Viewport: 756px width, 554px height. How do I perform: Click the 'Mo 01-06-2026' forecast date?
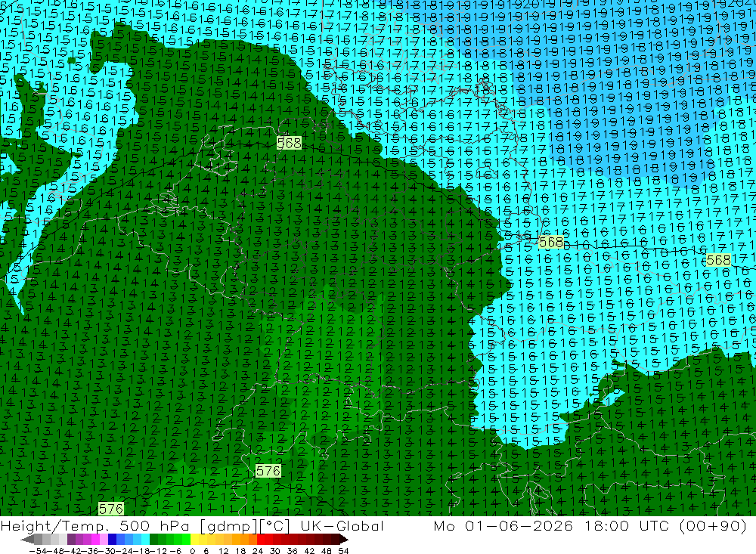pyautogui.click(x=503, y=525)
